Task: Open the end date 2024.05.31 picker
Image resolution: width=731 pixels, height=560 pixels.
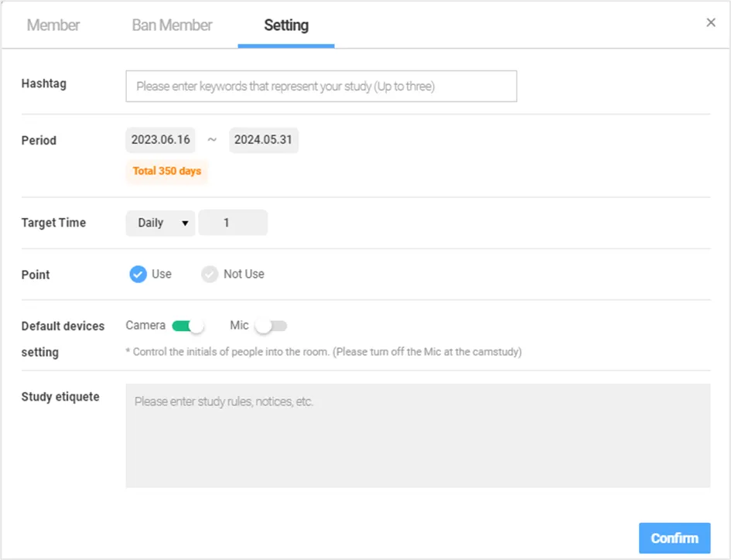Action: pyautogui.click(x=264, y=140)
